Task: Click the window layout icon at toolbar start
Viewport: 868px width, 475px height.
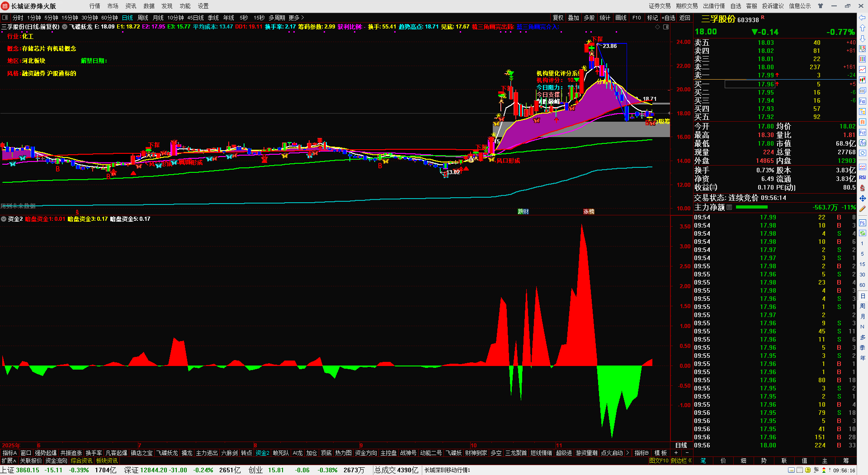Action: pyautogui.click(x=5, y=18)
